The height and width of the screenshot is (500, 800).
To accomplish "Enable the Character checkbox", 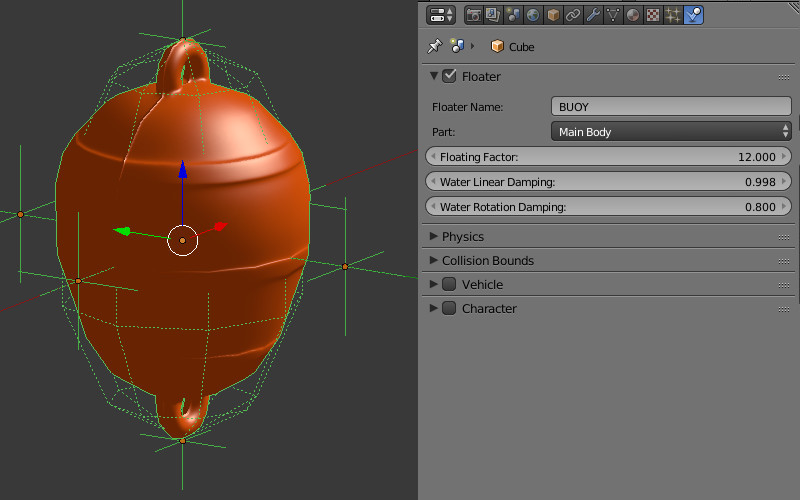I will [x=449, y=308].
